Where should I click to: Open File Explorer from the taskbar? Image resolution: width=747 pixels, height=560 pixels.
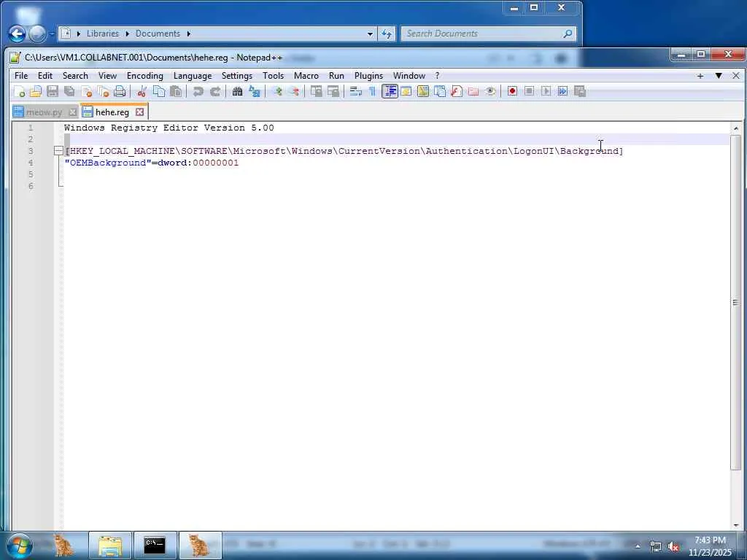coord(109,545)
